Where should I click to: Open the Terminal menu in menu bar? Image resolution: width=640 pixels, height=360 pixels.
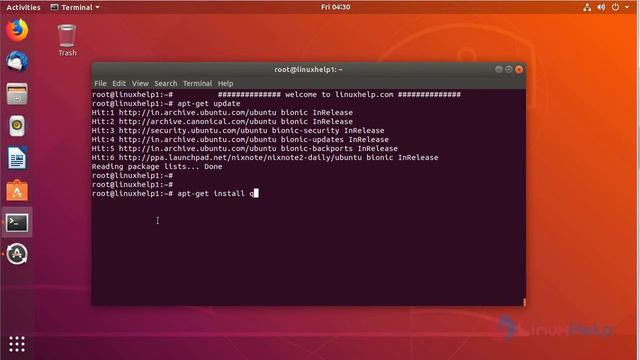point(197,83)
